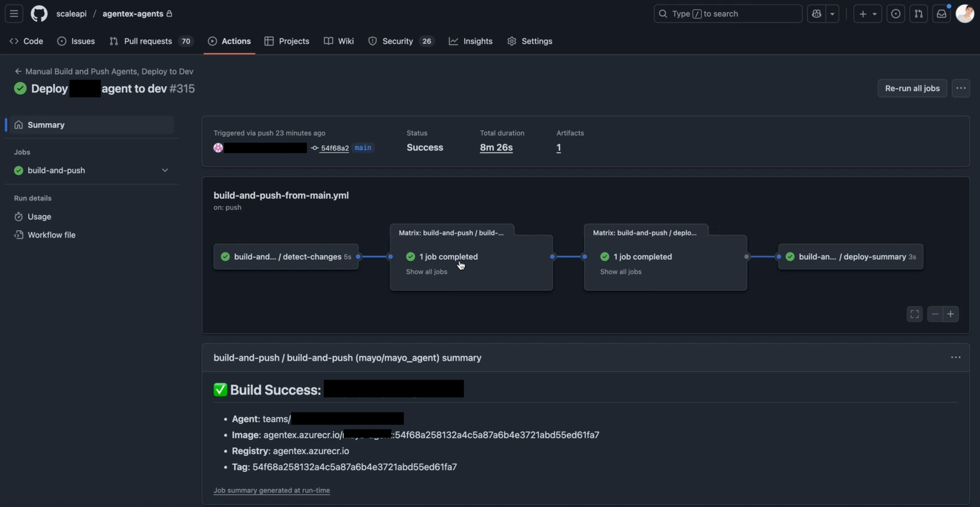Open the Copilot icon in the header
The width and height of the screenshot is (980, 507).
tap(817, 14)
